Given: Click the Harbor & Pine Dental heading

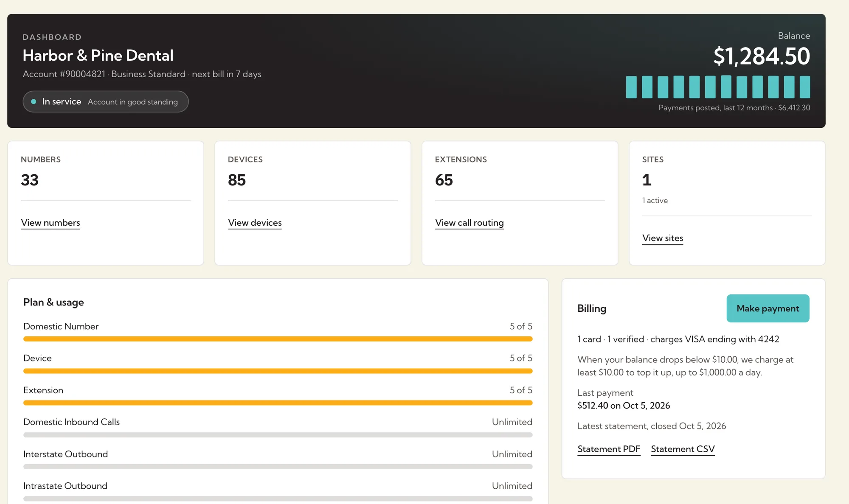Looking at the screenshot, I should (x=98, y=55).
